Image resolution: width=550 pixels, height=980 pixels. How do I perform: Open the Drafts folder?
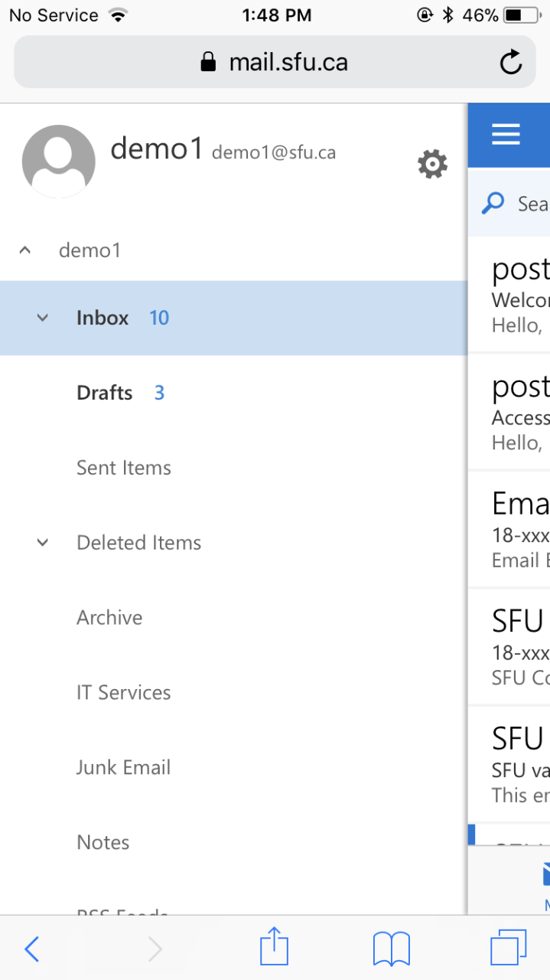pos(105,393)
